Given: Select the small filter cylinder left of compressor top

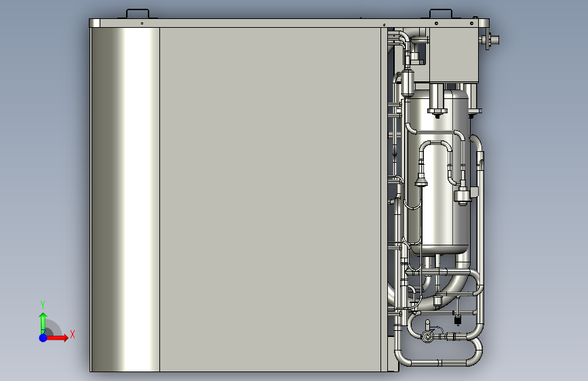Looking at the screenshot, I should 408,83.
